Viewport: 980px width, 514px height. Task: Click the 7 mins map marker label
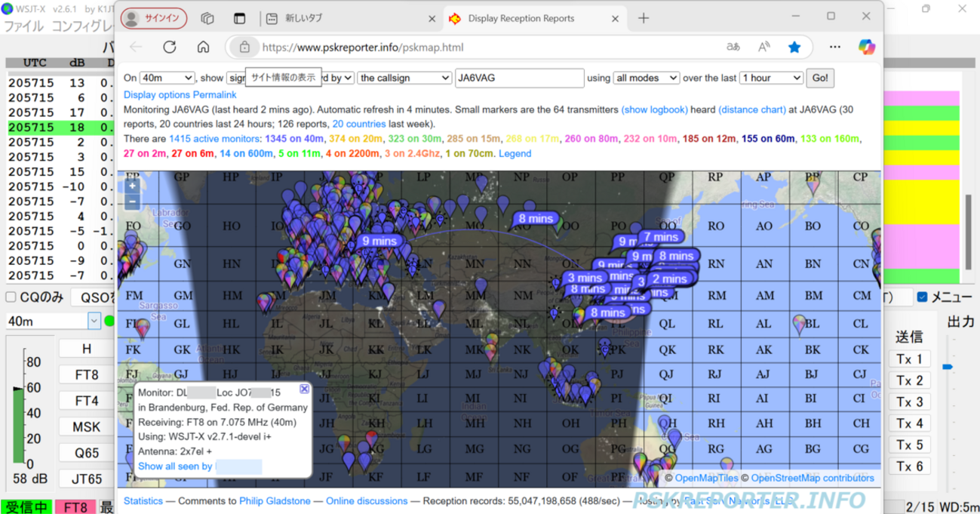tap(661, 237)
